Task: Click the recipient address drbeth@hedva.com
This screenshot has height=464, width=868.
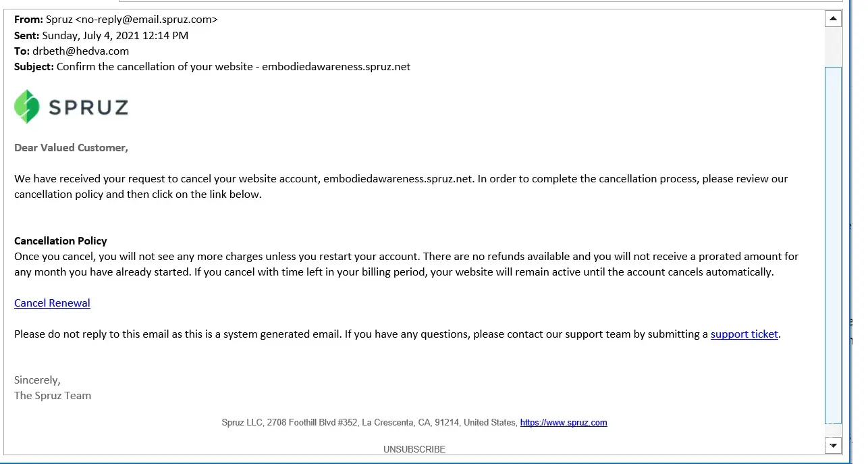Action: point(80,51)
